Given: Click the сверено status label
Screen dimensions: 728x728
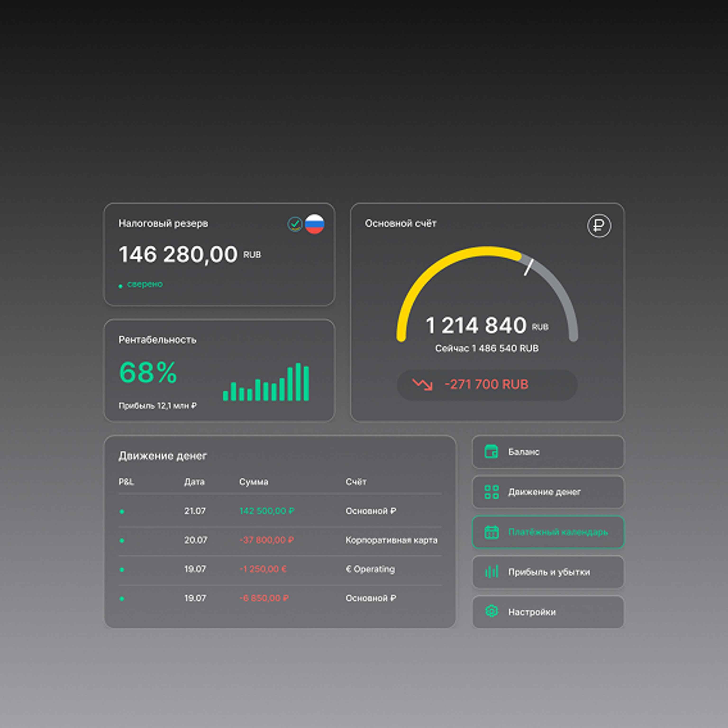Looking at the screenshot, I should (145, 284).
